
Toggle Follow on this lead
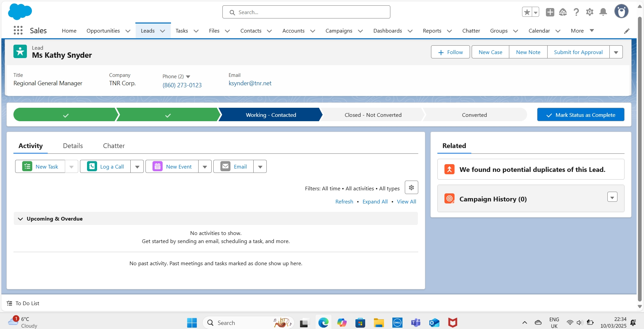(450, 52)
